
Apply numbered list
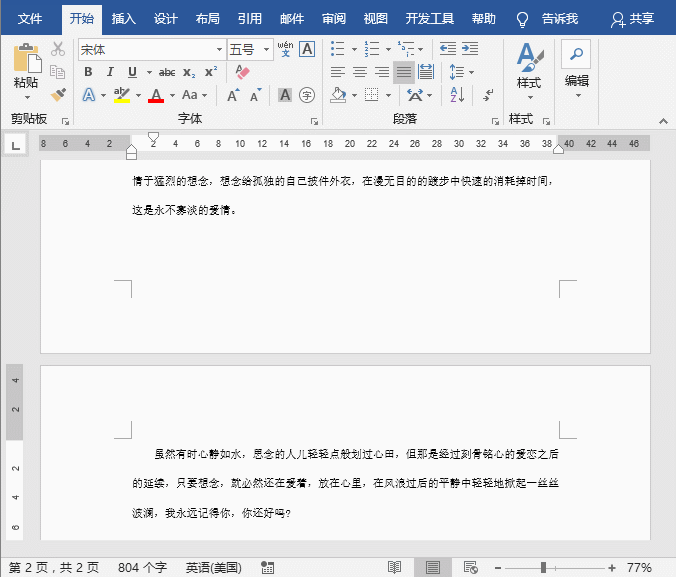click(372, 49)
